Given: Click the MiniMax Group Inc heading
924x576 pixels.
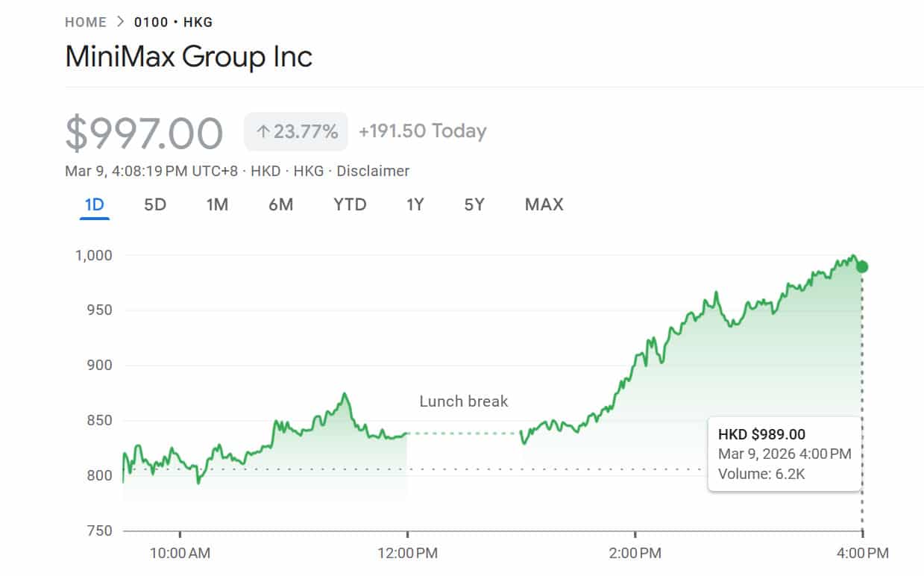Looking at the screenshot, I should pos(189,57).
